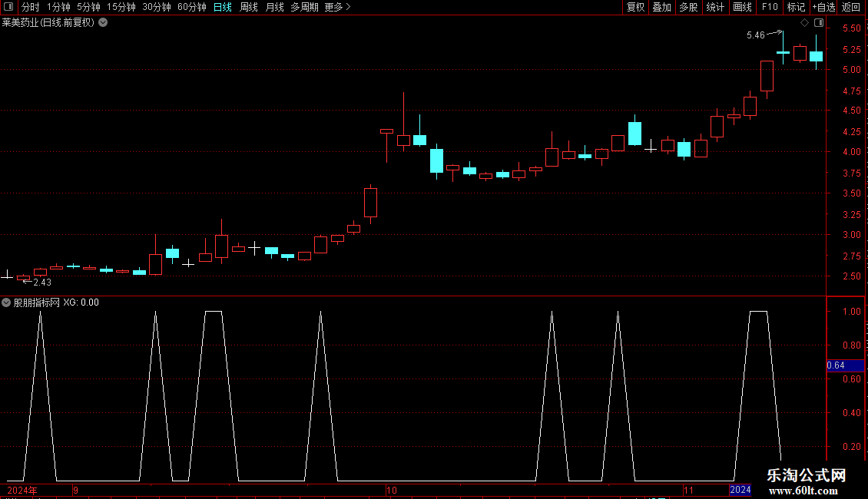The height and width of the screenshot is (499, 868).
Task: Click the 5.46 high price label
Action: (756, 35)
